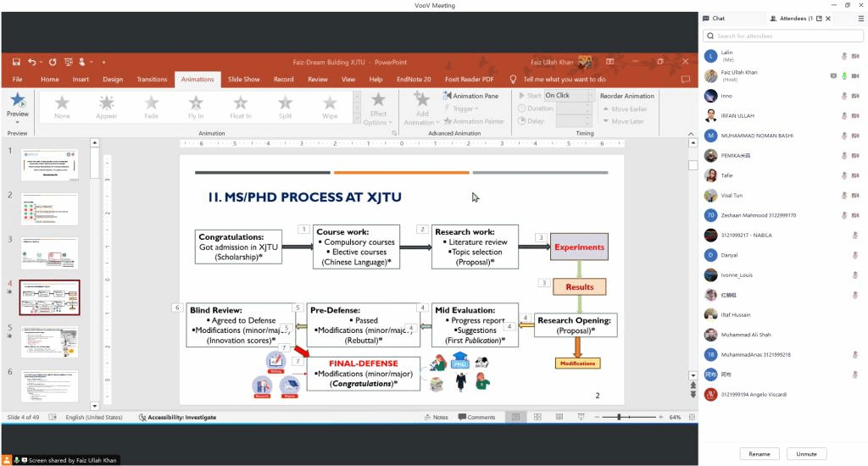Toggle Lalin (Me) camera icon
This screenshot has height=466, width=868.
pyautogui.click(x=855, y=56)
